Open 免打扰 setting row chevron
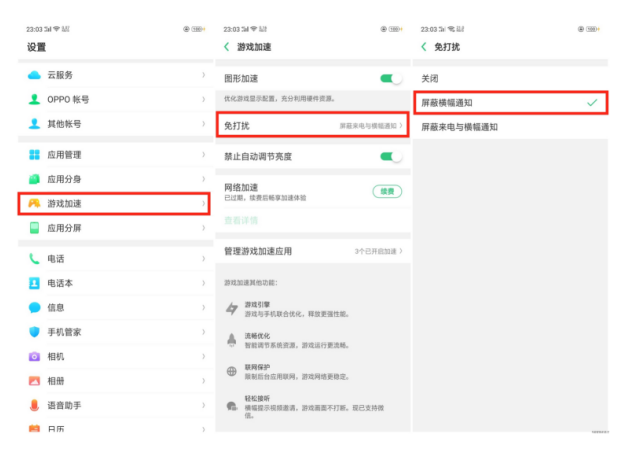 [x=402, y=126]
